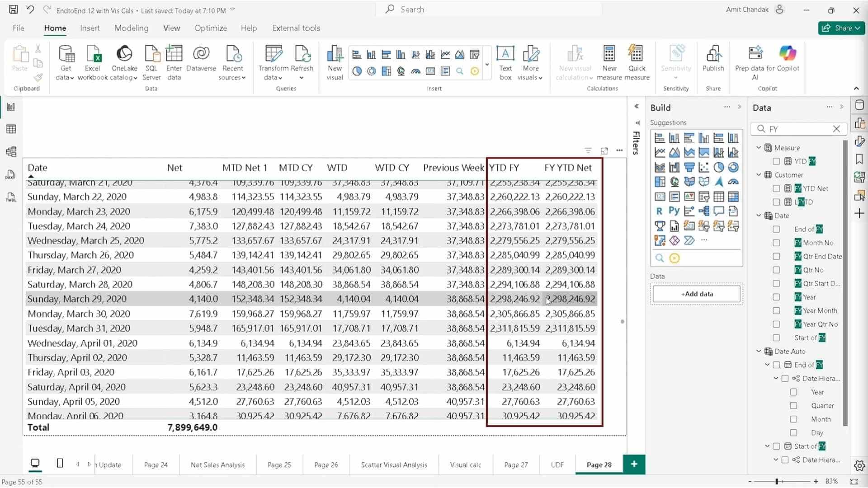The height and width of the screenshot is (488, 868).
Task: Collapse the Customer table in the Data pane
Action: pyautogui.click(x=759, y=175)
